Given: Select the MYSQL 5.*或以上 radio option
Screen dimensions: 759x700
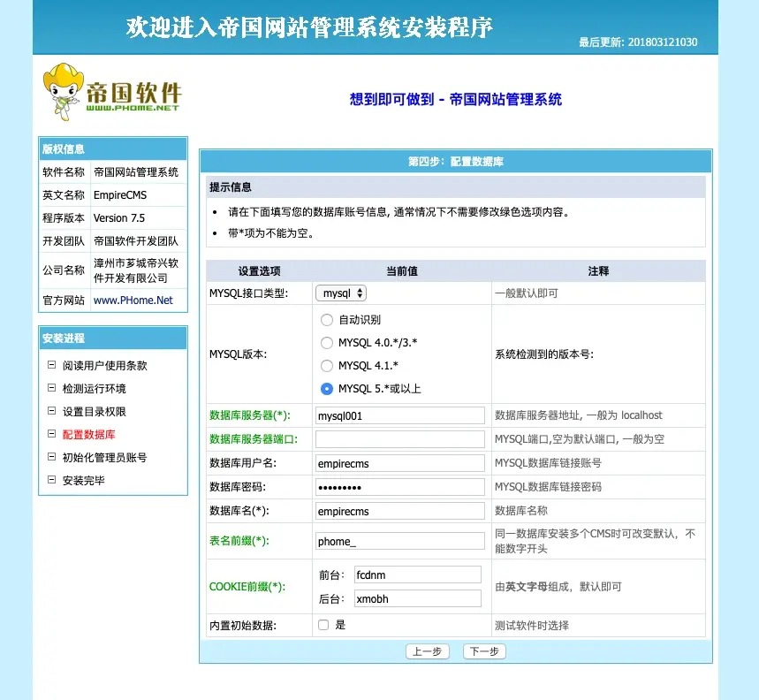Looking at the screenshot, I should click(327, 389).
